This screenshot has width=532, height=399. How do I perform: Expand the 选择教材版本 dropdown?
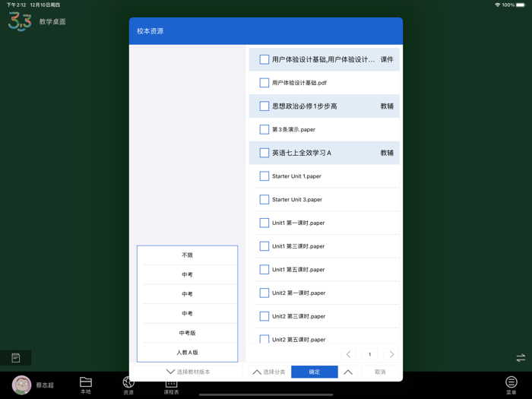point(187,372)
